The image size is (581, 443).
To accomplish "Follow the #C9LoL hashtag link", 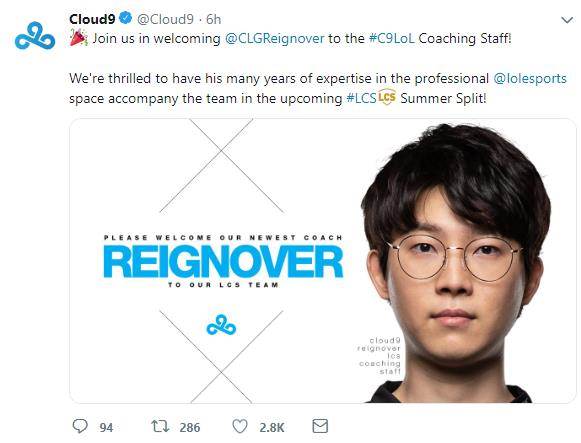I will point(391,39).
